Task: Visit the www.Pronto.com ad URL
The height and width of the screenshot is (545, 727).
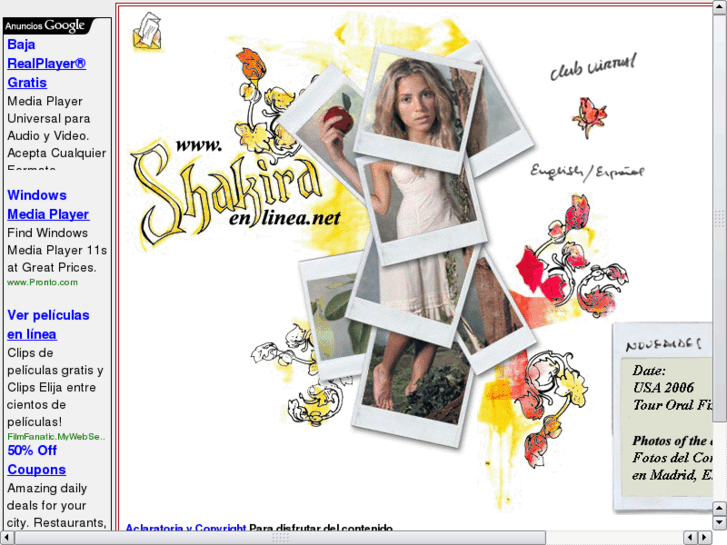Action: pos(42,282)
